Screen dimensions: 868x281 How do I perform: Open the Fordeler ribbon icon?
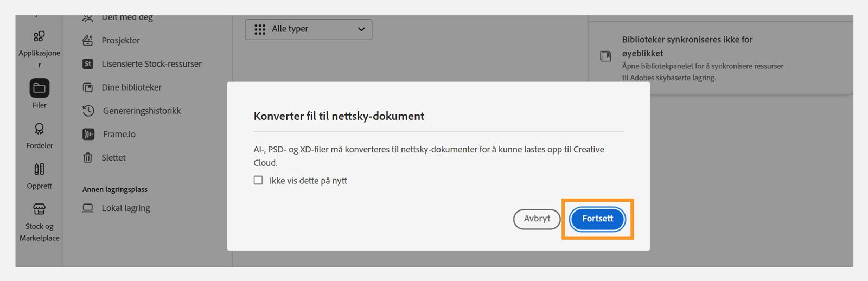39,129
